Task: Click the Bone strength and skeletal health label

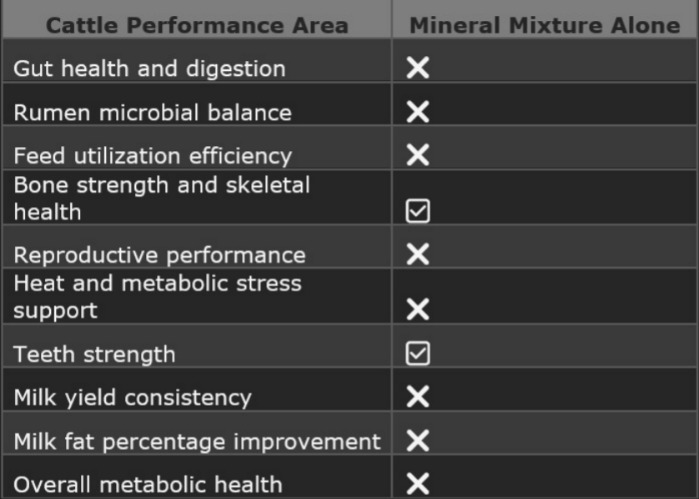Action: click(x=161, y=198)
